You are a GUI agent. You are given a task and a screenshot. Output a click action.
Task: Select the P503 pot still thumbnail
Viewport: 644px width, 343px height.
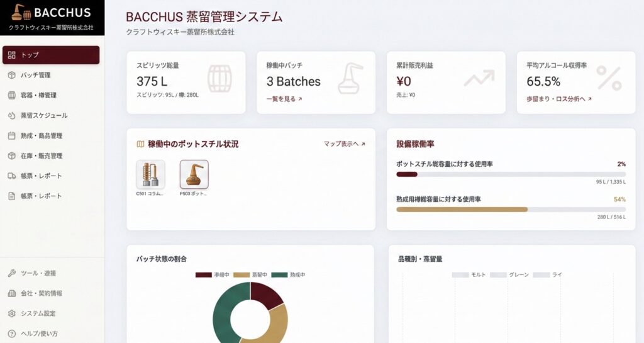pyautogui.click(x=194, y=174)
